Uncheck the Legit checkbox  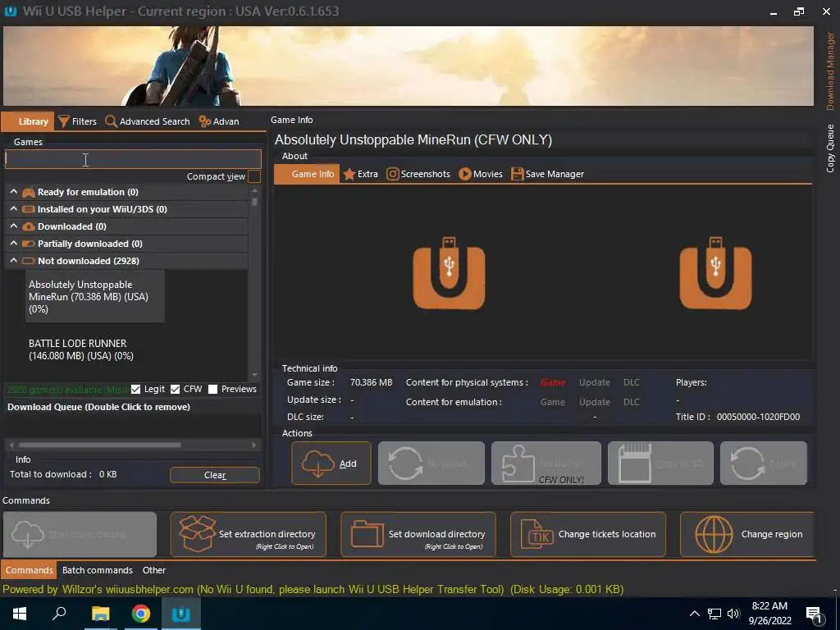(135, 390)
